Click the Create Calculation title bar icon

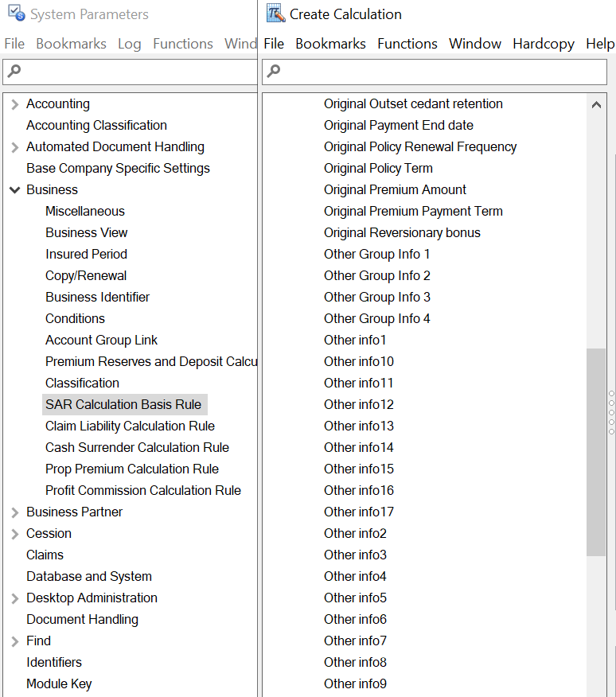[x=275, y=14]
